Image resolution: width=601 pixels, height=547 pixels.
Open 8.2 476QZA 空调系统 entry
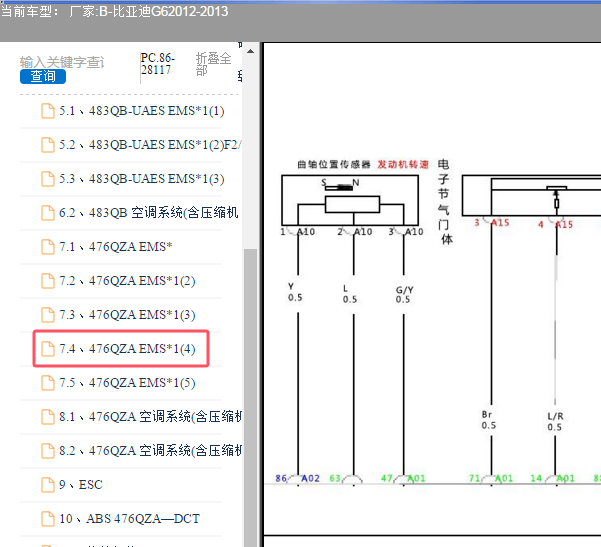[x=150, y=451]
